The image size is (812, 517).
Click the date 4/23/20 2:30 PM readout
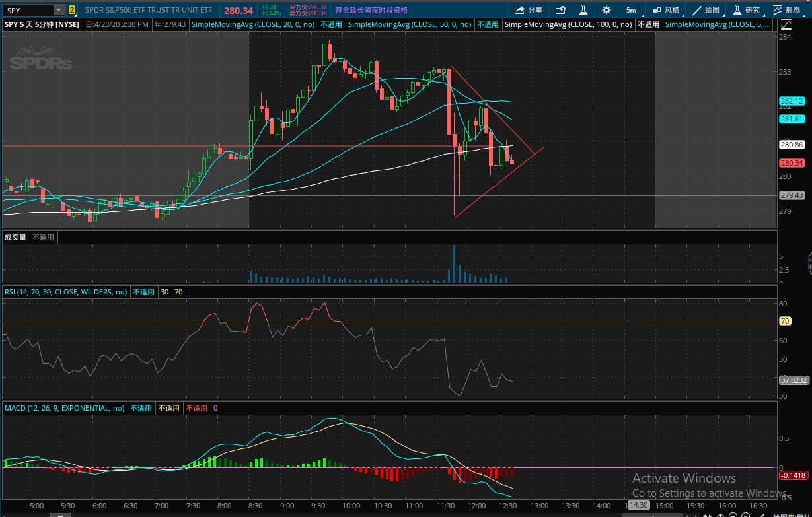tap(118, 24)
